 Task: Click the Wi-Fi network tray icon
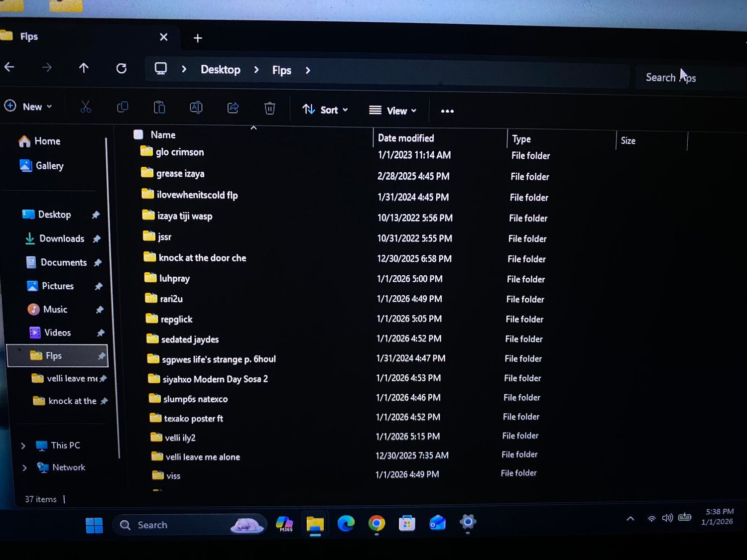pyautogui.click(x=651, y=518)
